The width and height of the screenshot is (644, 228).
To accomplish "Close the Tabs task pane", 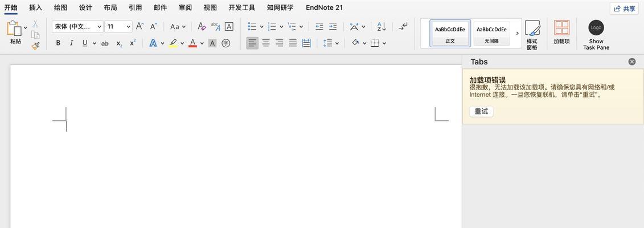I will pyautogui.click(x=631, y=62).
